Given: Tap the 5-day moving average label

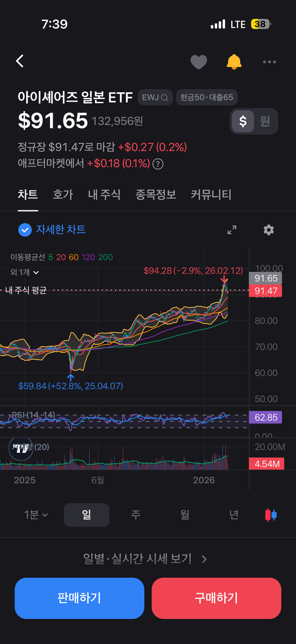Looking at the screenshot, I should 51,257.
